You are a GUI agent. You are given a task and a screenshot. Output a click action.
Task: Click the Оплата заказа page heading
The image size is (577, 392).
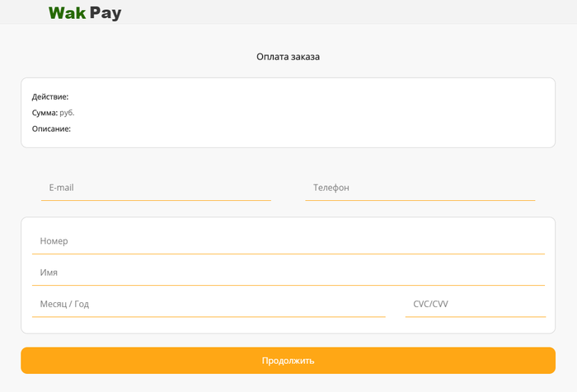pos(288,57)
